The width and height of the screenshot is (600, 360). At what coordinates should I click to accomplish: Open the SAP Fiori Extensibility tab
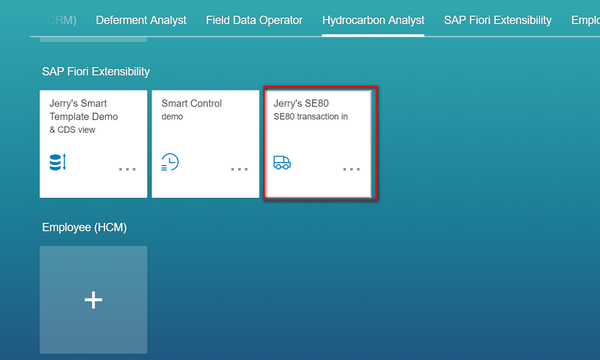497,20
